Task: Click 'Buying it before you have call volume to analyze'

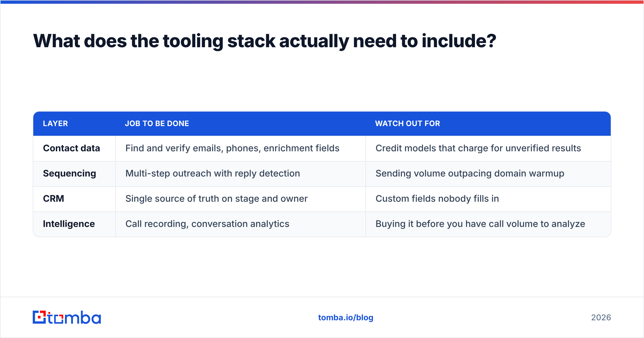Action: 480,224
